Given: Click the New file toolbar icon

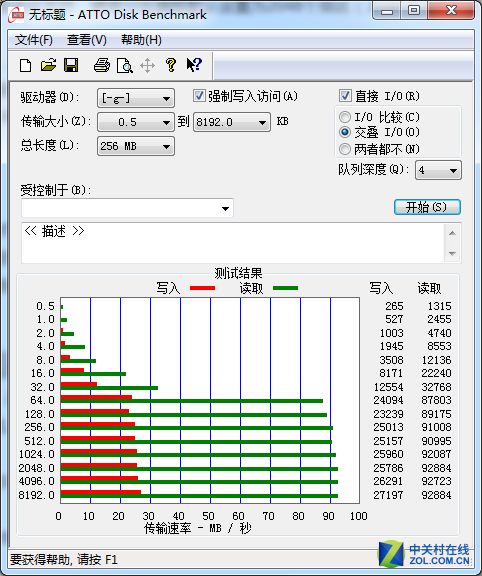Looking at the screenshot, I should coord(25,65).
